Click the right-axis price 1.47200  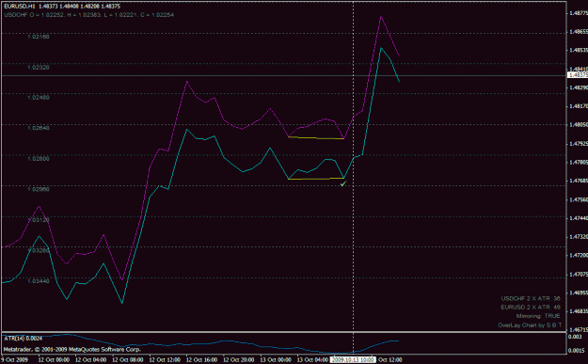point(579,255)
